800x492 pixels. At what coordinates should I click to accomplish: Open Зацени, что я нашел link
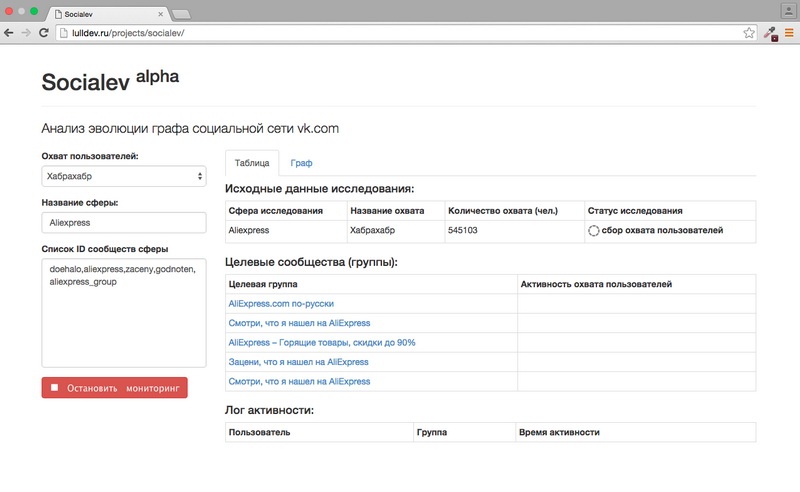(x=298, y=362)
